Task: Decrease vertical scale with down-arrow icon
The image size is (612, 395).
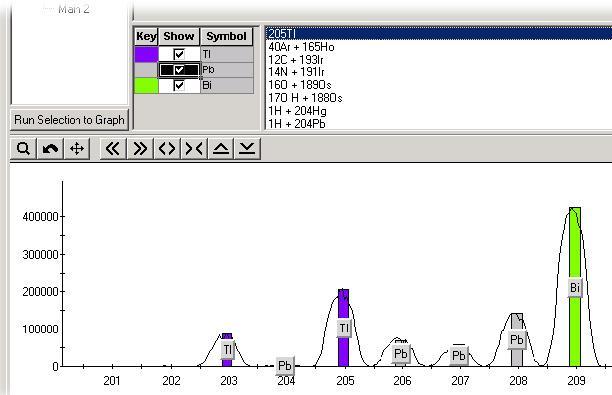Action: (247, 149)
